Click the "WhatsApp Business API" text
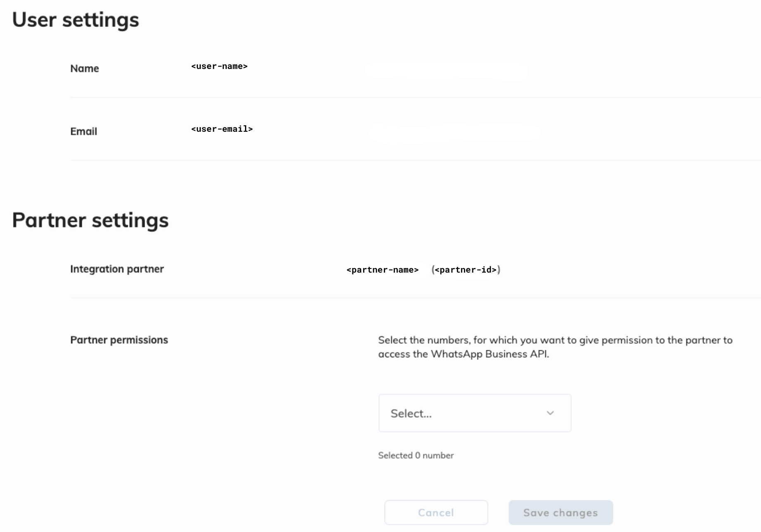 489,354
